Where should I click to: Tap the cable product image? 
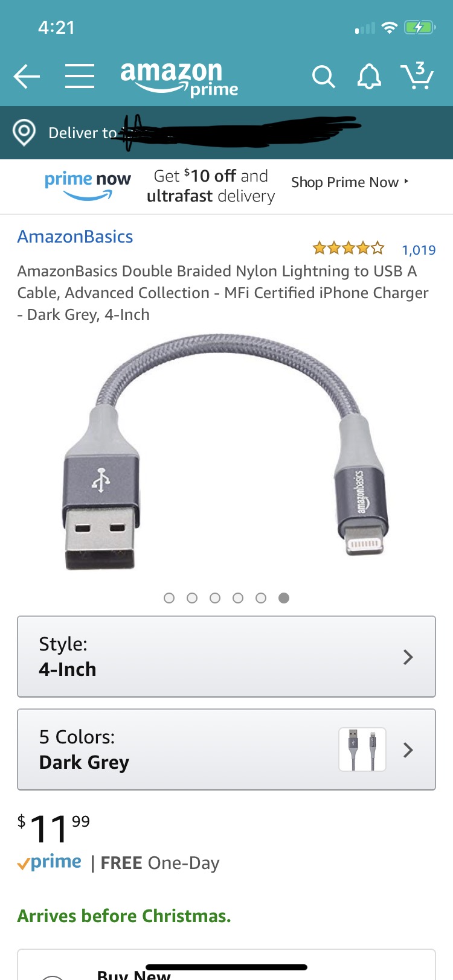pos(226,452)
